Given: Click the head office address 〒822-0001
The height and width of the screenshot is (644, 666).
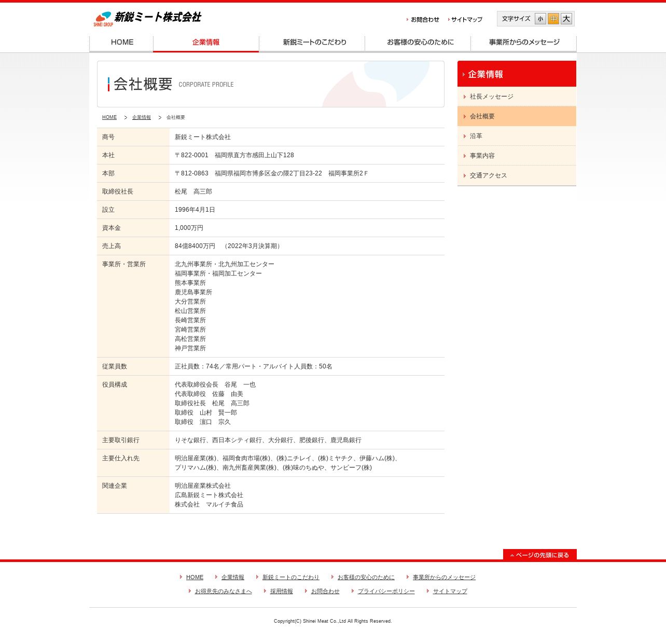Looking at the screenshot, I should tap(234, 155).
